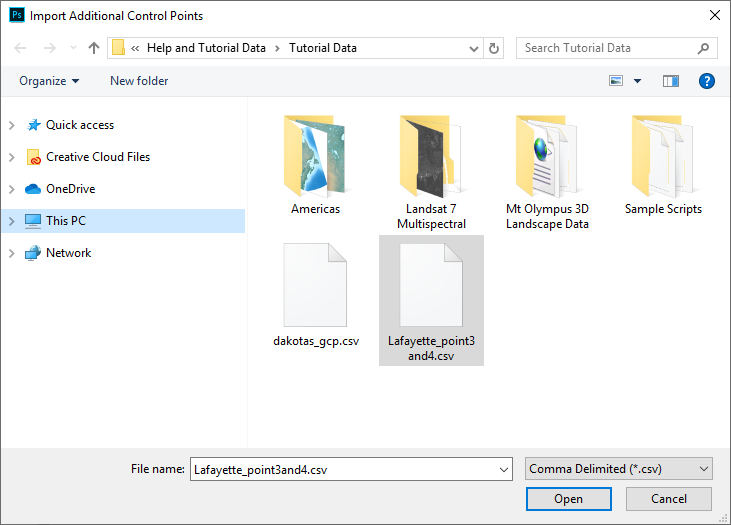Image resolution: width=731 pixels, height=525 pixels.
Task: Show hidden breadcrumb path chevrons
Action: [135, 48]
